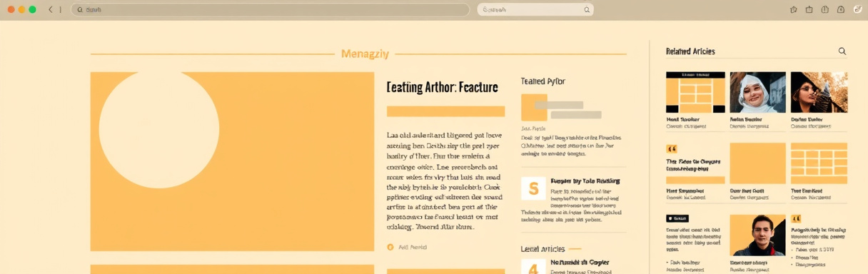The image size is (868, 274).
Task: Click the second toolbar icon in the top-right group
Action: pyautogui.click(x=809, y=10)
